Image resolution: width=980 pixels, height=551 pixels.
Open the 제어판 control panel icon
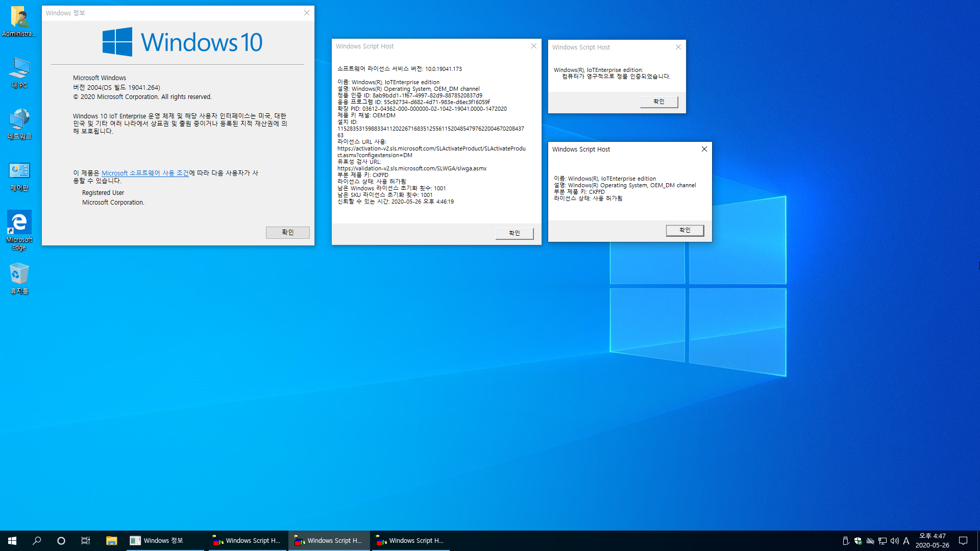19,176
